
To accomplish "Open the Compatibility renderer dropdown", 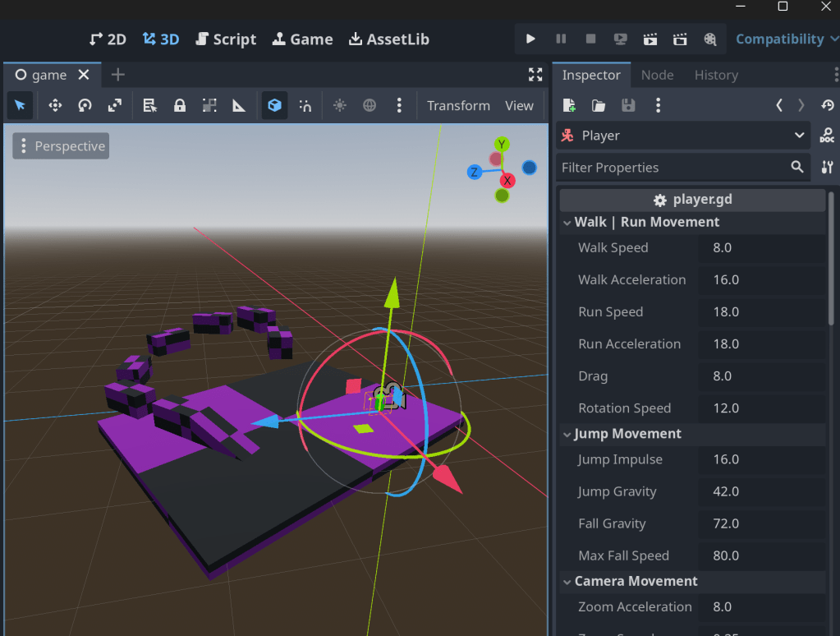I will pyautogui.click(x=785, y=39).
